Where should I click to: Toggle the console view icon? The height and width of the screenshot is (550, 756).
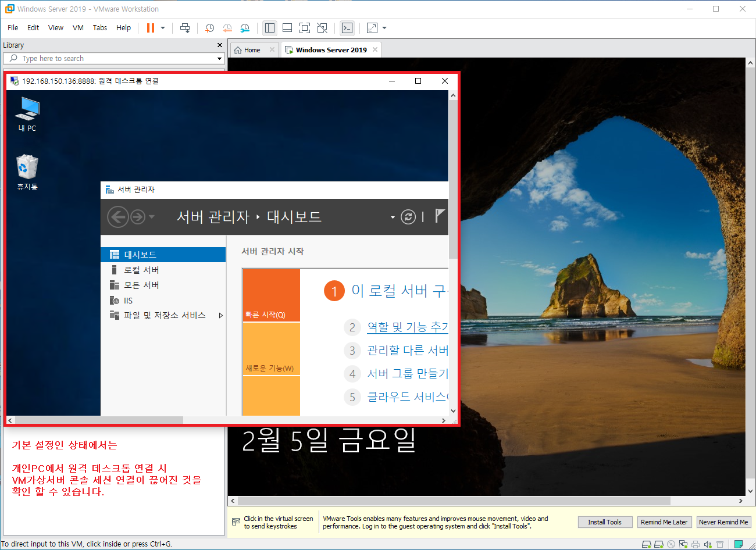[347, 28]
